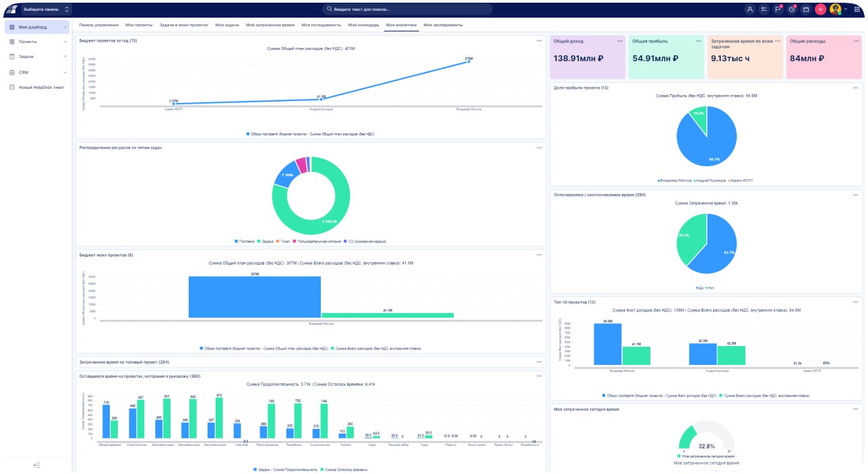Switch to the Мои эксперименты tab

coord(443,24)
